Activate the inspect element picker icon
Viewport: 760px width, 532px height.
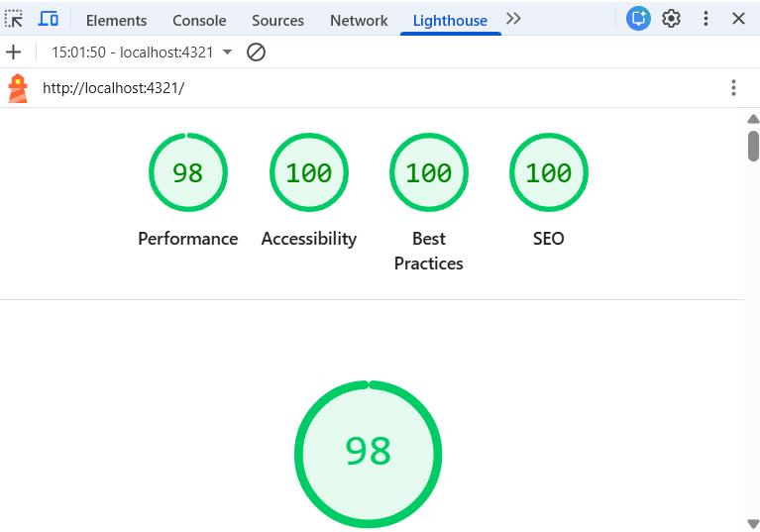coord(14,20)
